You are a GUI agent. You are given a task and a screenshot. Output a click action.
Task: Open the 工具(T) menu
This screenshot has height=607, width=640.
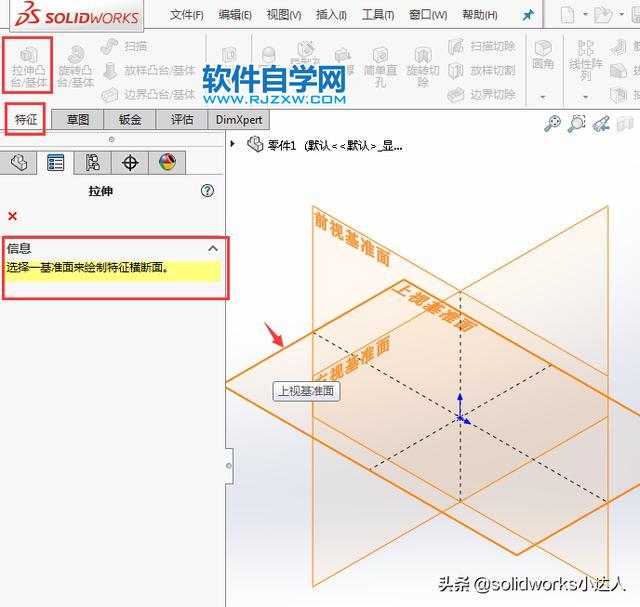click(378, 15)
